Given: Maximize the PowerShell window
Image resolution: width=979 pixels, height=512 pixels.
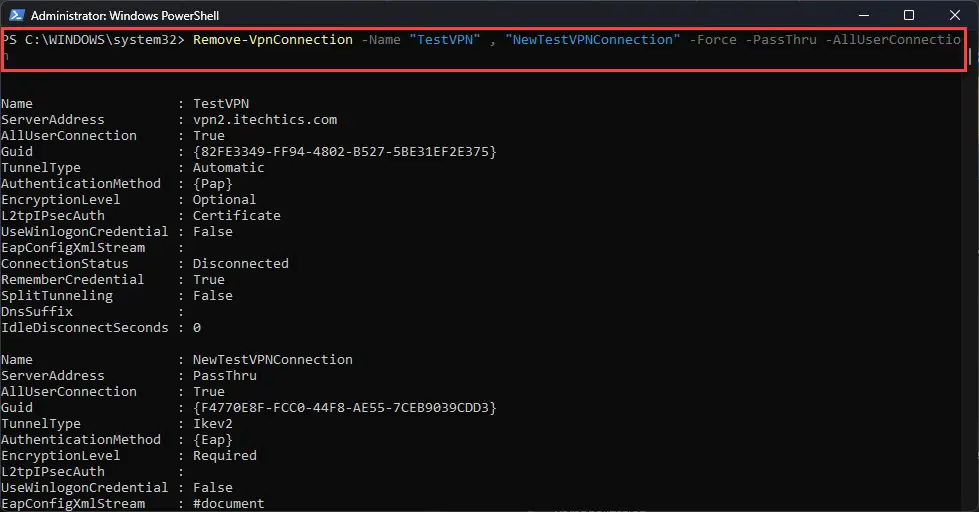Looking at the screenshot, I should (x=909, y=15).
